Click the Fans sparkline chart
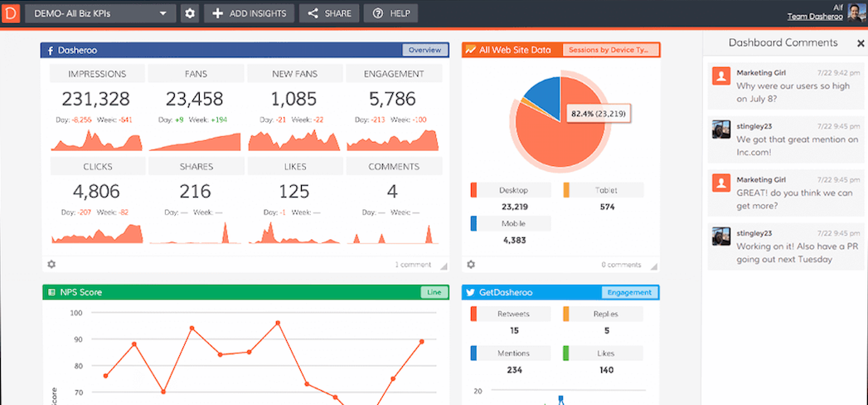Screen dimensions: 868x405 [x=195, y=142]
